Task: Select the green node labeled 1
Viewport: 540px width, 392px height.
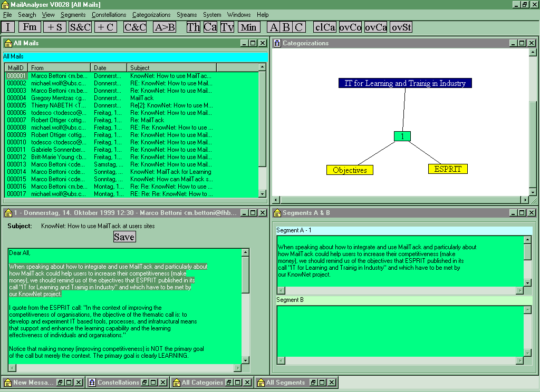Action: 402,136
